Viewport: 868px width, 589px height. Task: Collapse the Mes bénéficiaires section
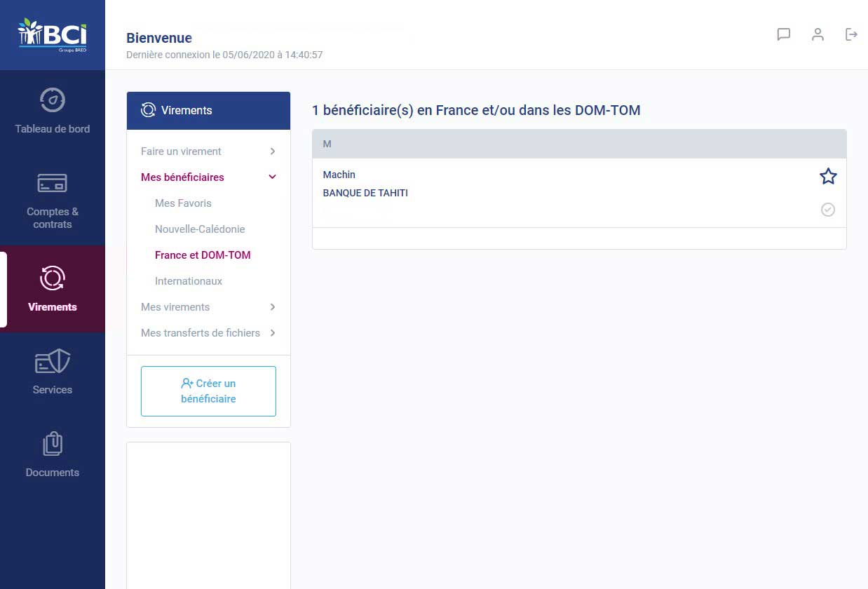tap(208, 177)
